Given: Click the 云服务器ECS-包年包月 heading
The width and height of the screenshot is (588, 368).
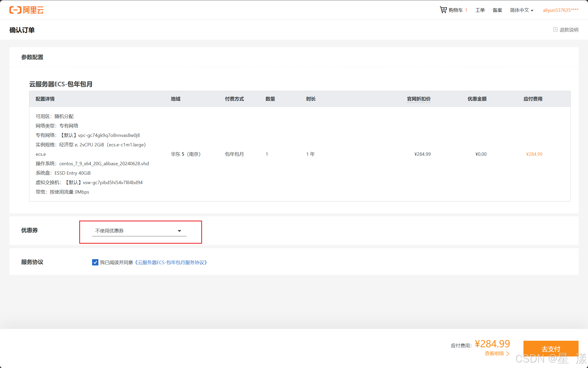Looking at the screenshot, I should (61, 84).
